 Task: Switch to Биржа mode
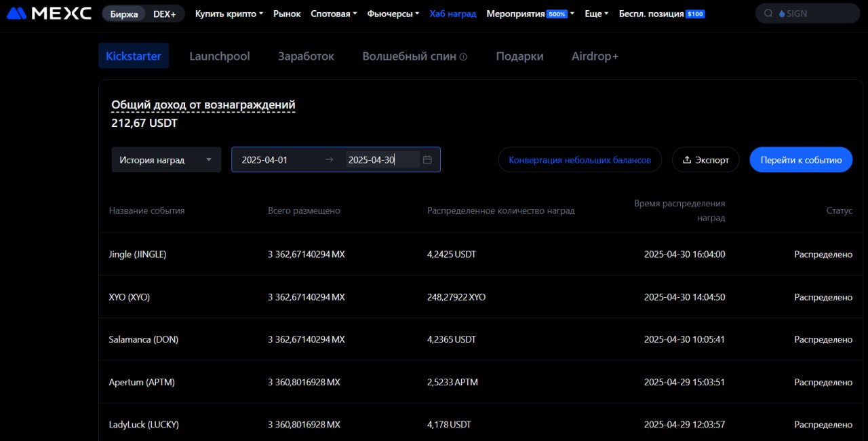coord(124,14)
